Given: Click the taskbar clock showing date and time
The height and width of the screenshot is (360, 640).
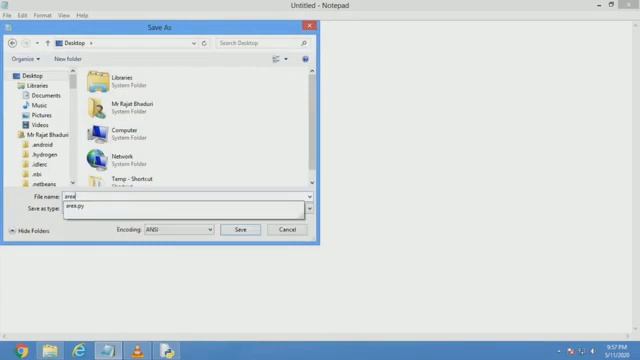Looking at the screenshot, I should tap(616, 351).
